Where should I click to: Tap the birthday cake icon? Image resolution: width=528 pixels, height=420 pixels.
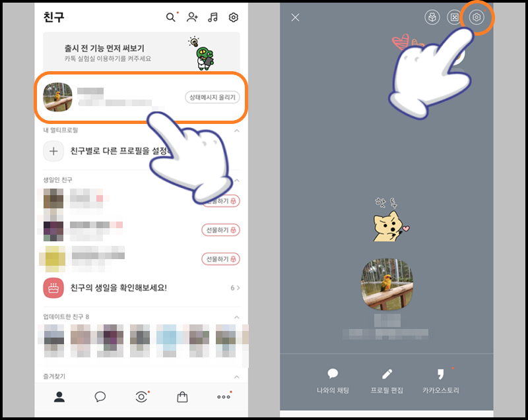[53, 288]
